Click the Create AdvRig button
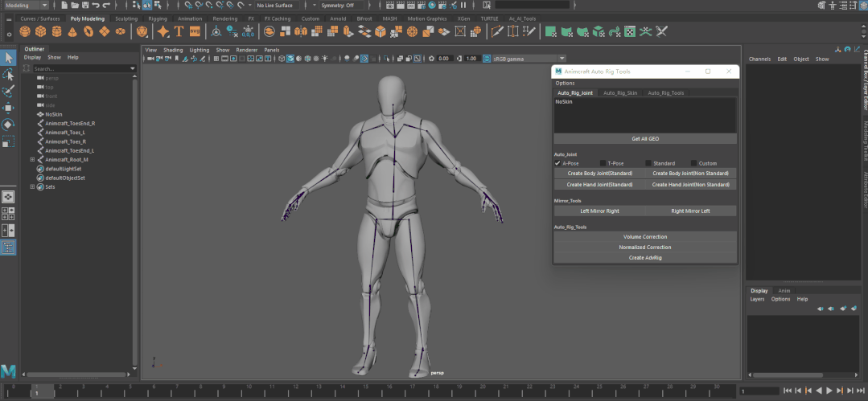This screenshot has height=401, width=868. 645,258
